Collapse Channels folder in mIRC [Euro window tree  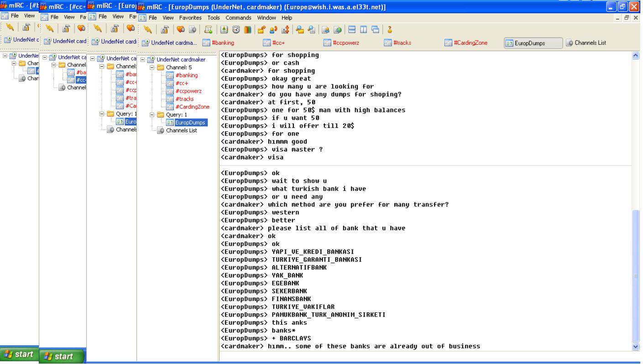pos(101,66)
